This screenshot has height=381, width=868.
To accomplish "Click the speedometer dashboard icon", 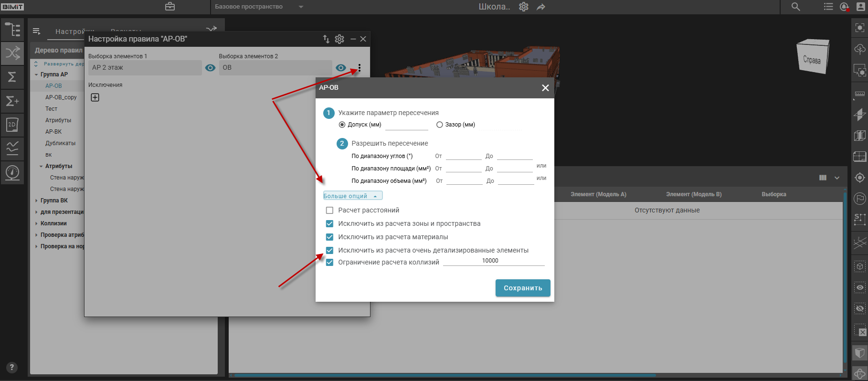I will click(x=12, y=172).
